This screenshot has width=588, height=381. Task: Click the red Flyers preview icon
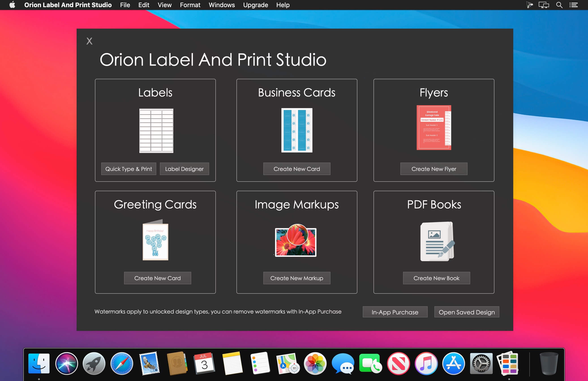pos(434,128)
